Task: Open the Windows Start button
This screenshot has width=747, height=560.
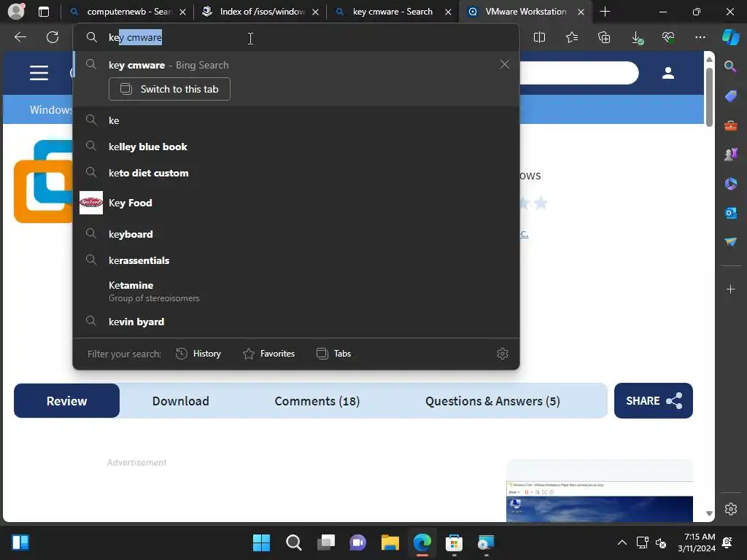Action: click(261, 542)
